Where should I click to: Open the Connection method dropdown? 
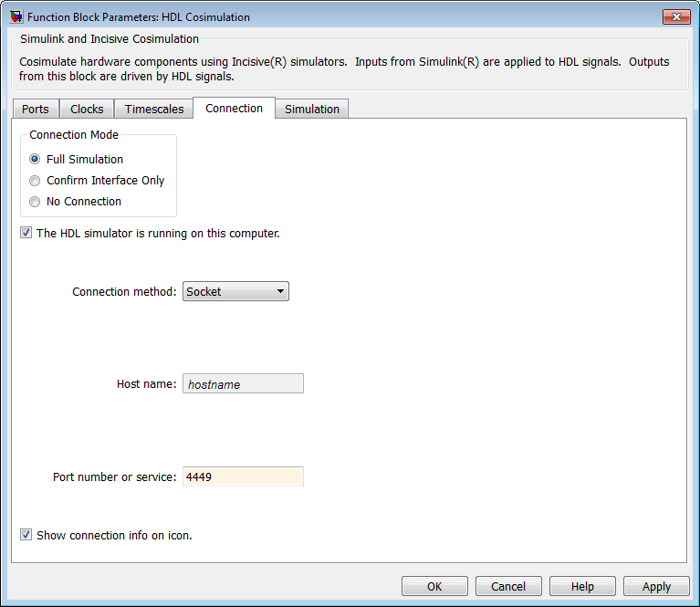(x=235, y=292)
